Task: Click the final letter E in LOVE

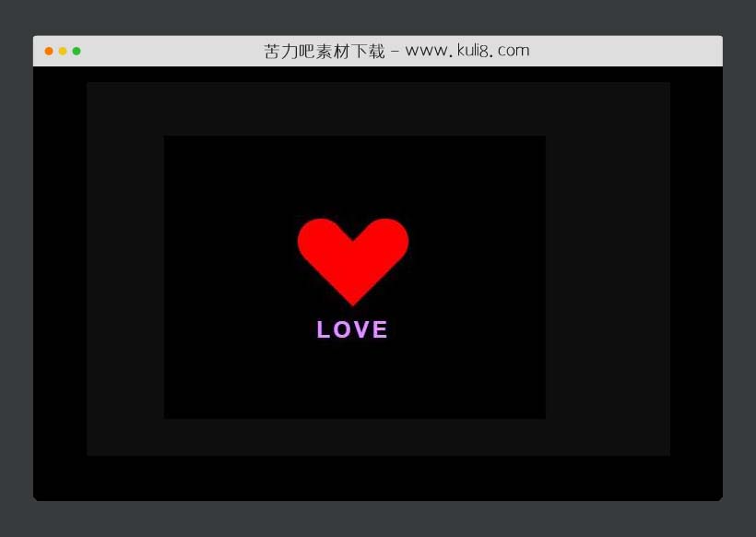Action: pyautogui.click(x=380, y=329)
